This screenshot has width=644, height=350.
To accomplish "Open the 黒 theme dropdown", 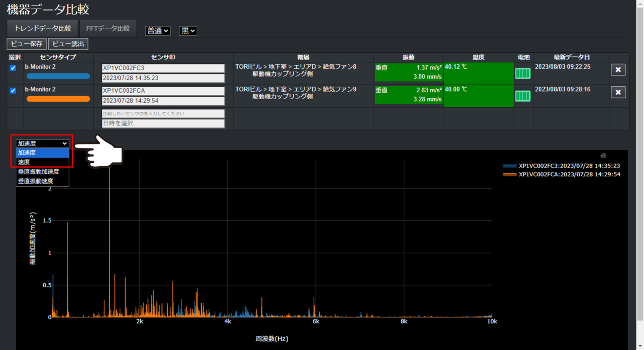I will (x=188, y=31).
